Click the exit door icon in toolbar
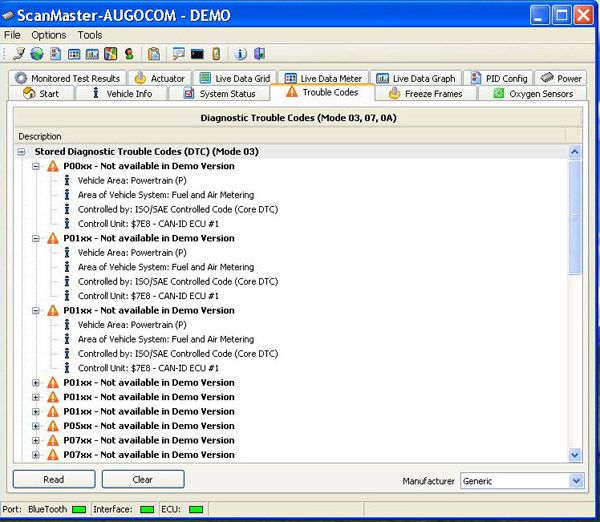 click(260, 54)
